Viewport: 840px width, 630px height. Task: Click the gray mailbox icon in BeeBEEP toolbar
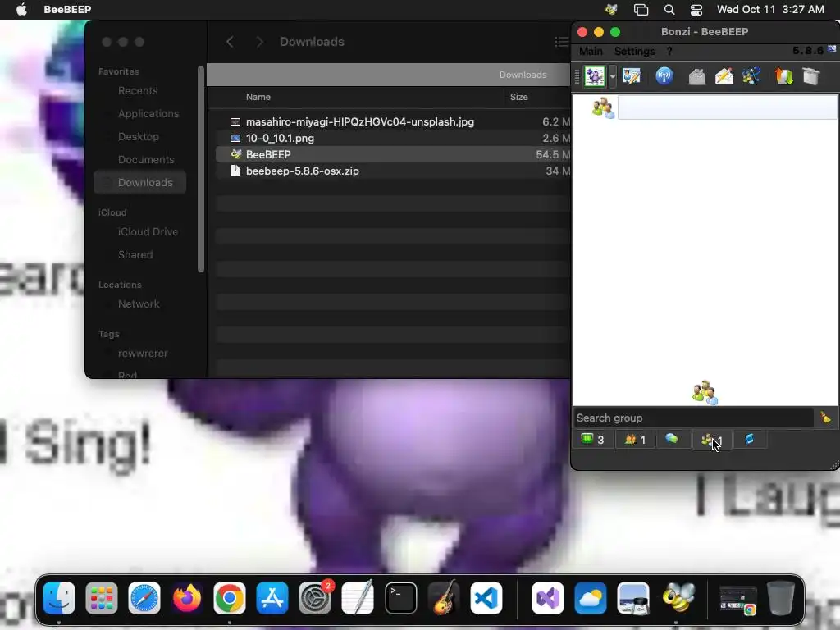[x=697, y=76]
